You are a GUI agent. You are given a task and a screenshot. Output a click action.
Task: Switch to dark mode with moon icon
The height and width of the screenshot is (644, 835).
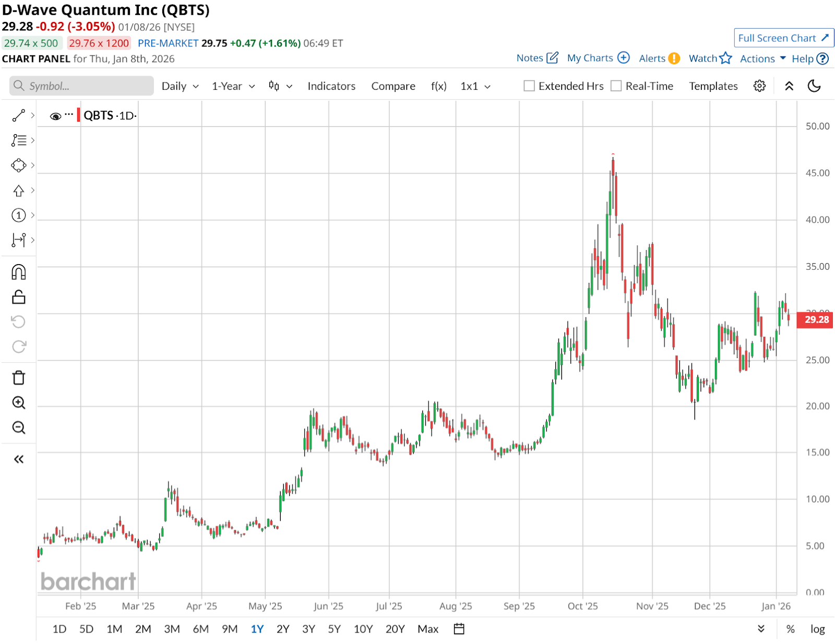pyautogui.click(x=814, y=86)
